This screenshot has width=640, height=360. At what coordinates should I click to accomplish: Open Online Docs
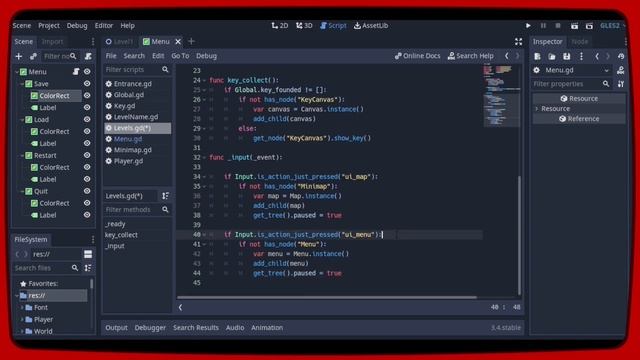click(417, 56)
